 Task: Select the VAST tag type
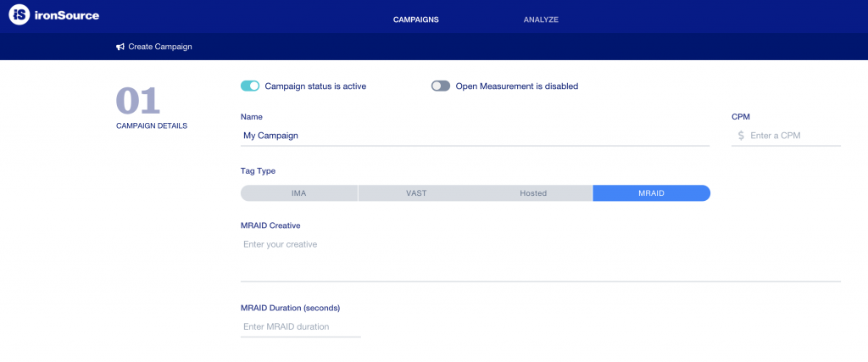click(416, 193)
